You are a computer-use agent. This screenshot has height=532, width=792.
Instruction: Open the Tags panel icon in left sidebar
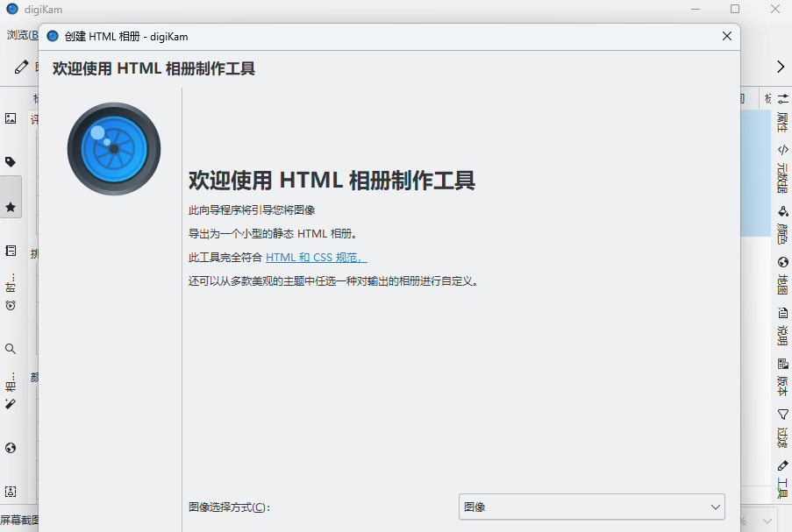coord(11,162)
